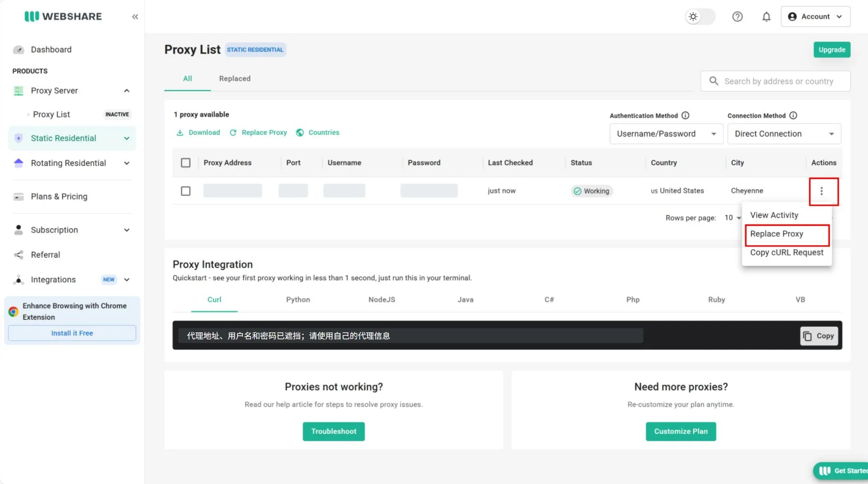Click Connection Method info icon

(793, 116)
